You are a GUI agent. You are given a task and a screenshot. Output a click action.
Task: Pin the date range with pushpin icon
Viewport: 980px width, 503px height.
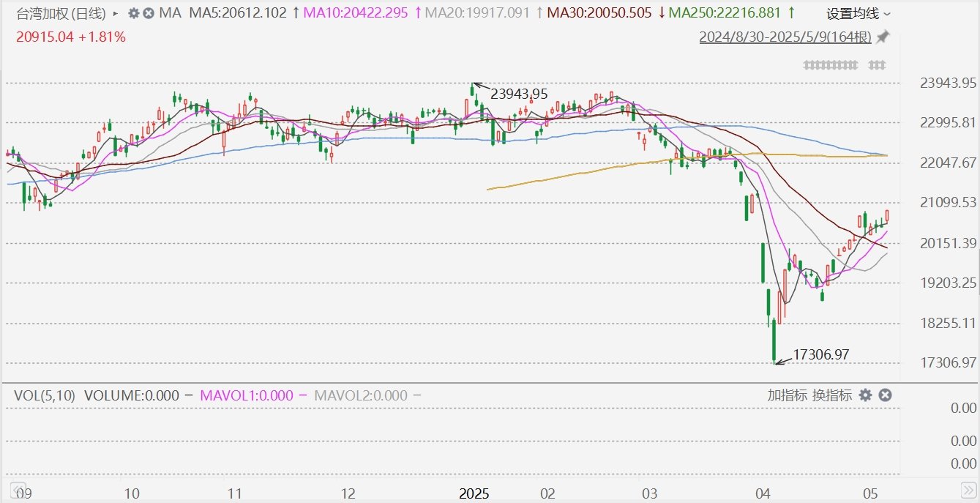(x=883, y=37)
